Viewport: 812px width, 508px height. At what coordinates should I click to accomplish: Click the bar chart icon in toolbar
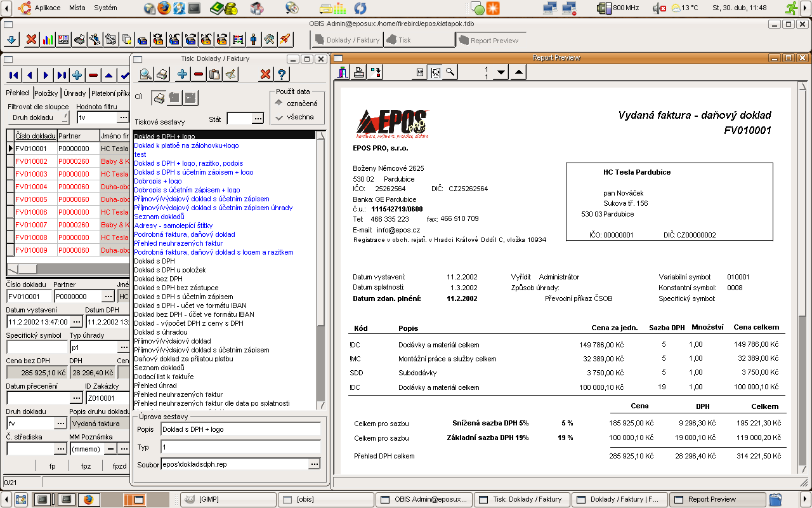coord(48,39)
